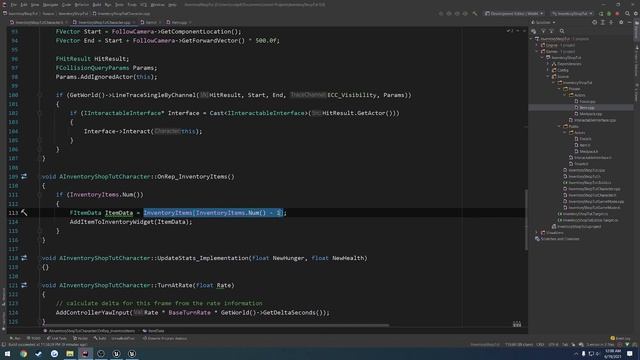Click the code fold toggle at line 102

(x=40, y=113)
